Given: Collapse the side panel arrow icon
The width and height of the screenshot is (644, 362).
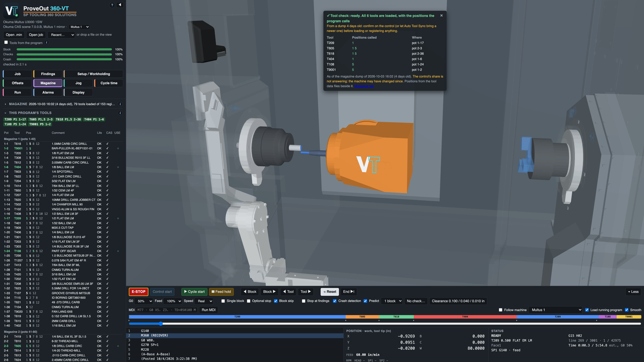Looking at the screenshot, I should click(120, 5).
